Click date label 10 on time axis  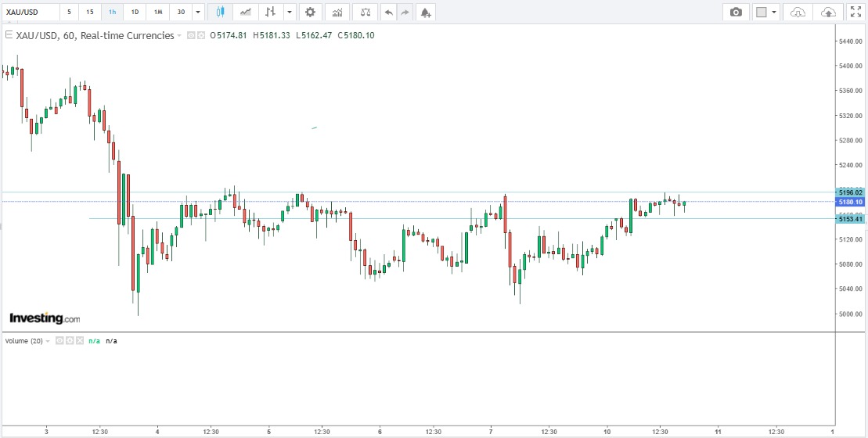[x=607, y=432]
